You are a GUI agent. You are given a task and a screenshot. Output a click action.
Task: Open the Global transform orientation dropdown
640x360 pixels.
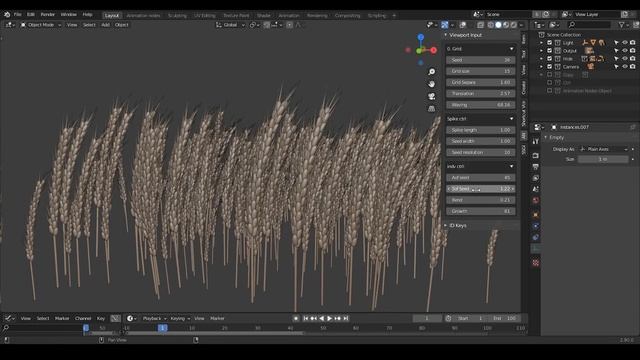tap(231, 25)
